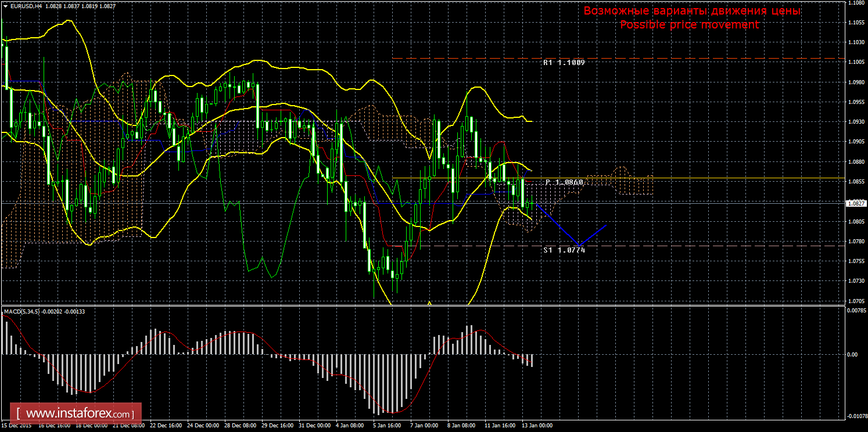Click the P 1.0860 pivot label
This screenshot has width=868, height=432.
click(x=564, y=182)
